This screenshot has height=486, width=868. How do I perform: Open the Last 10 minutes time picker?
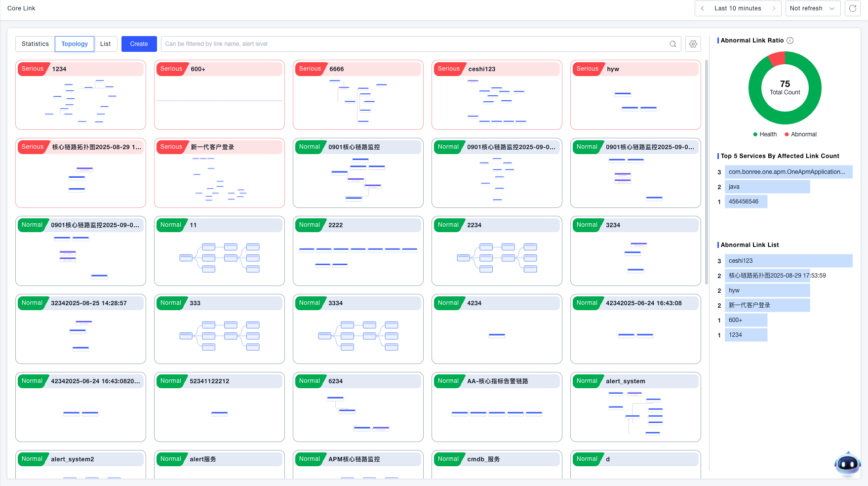tap(738, 8)
